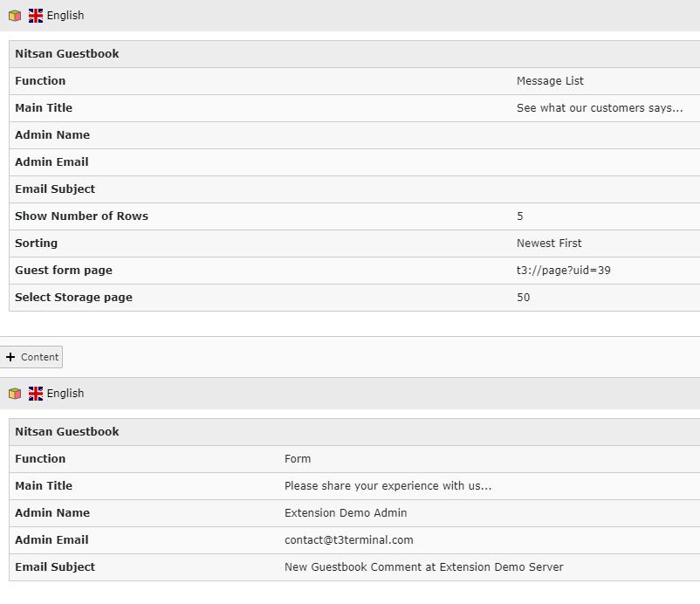This screenshot has height=604, width=700.
Task: Open the Nitsan Guestbook element with Form function
Action: [x=67, y=432]
